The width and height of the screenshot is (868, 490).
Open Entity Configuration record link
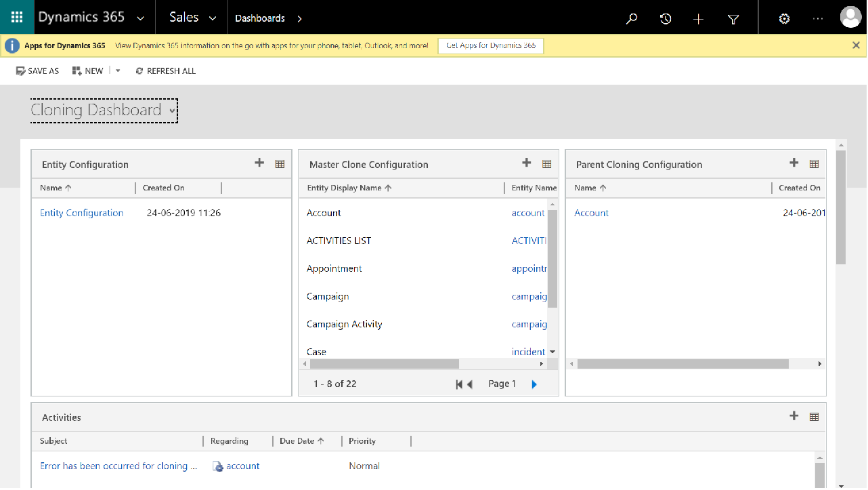82,213
